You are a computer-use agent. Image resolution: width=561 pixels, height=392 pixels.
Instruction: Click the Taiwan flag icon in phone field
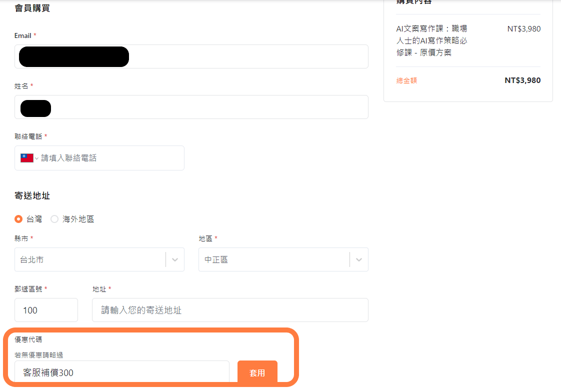(x=26, y=158)
